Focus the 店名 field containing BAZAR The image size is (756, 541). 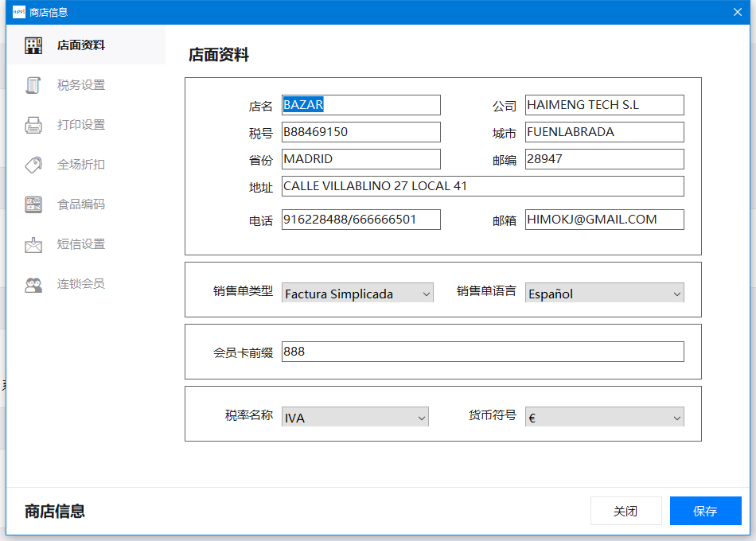360,105
